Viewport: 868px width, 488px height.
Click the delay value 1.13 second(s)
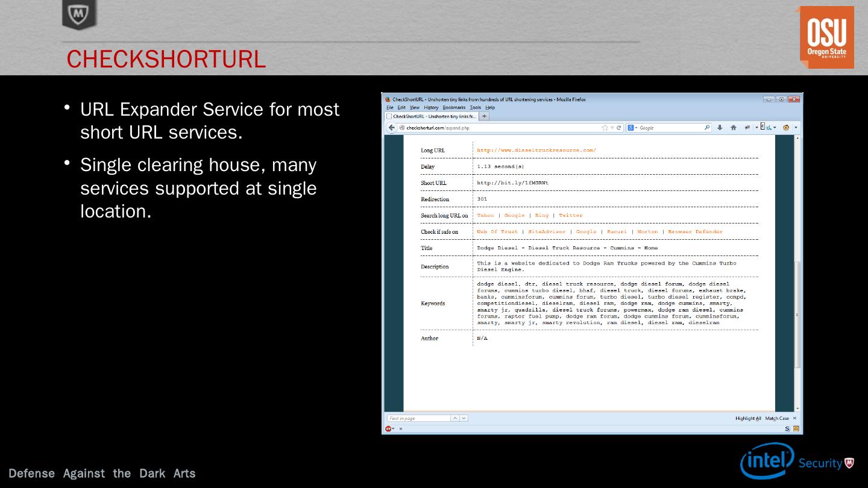coord(500,166)
